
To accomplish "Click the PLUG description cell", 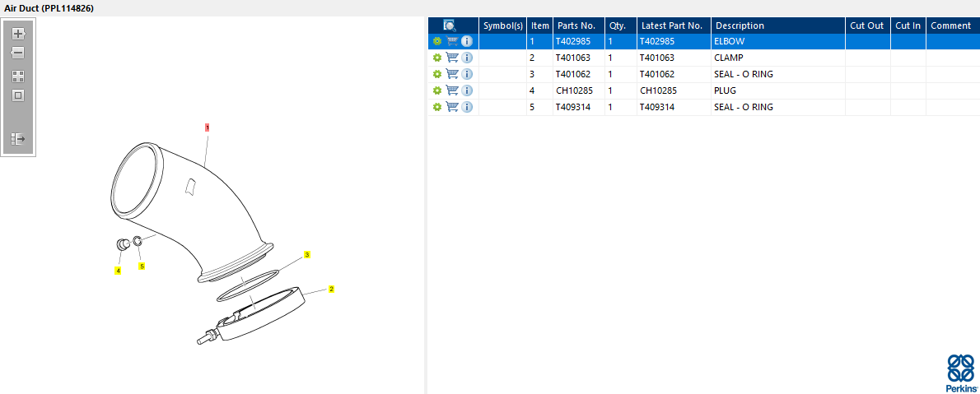I will (x=778, y=90).
